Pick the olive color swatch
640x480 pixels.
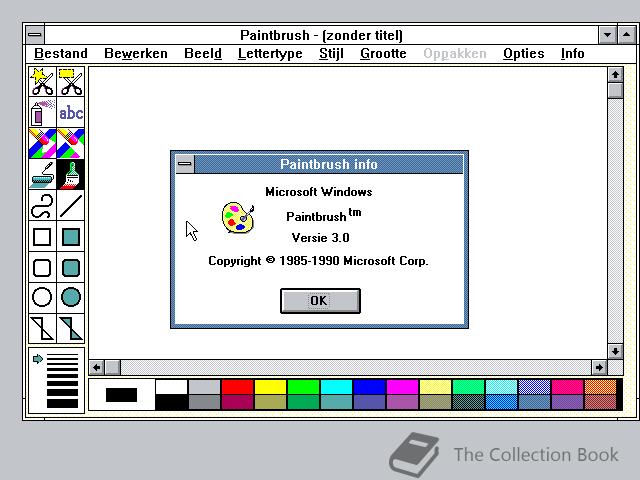[270, 402]
